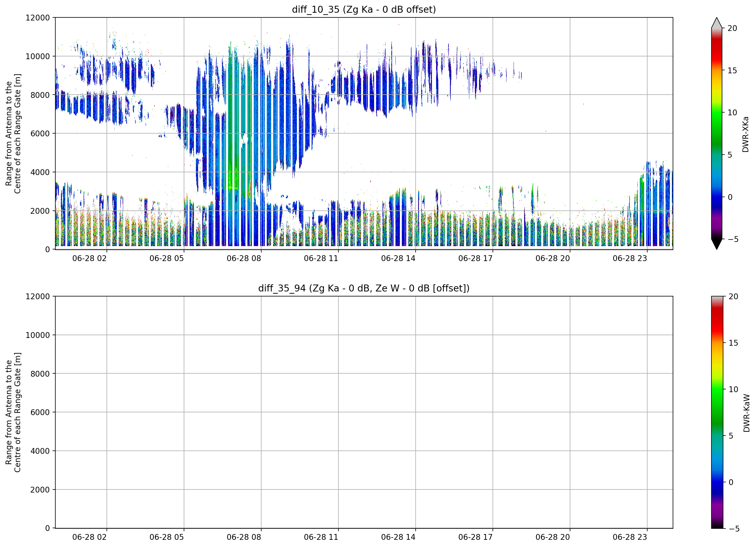This screenshot has height=547, width=756.
Task: Click the black lower arrow of DWR-XKa colorbar
Action: coord(717,244)
